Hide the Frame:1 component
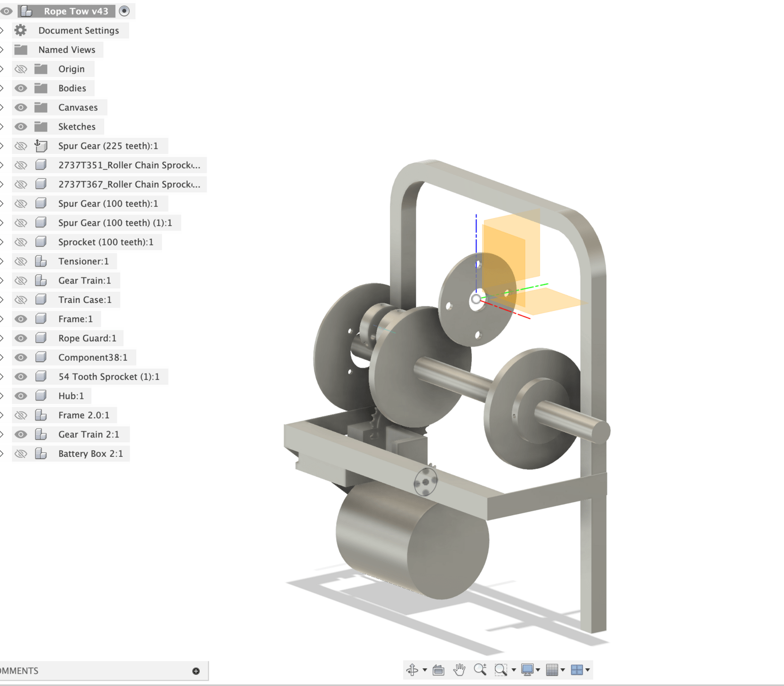Image resolution: width=784 pixels, height=686 pixels. click(20, 319)
